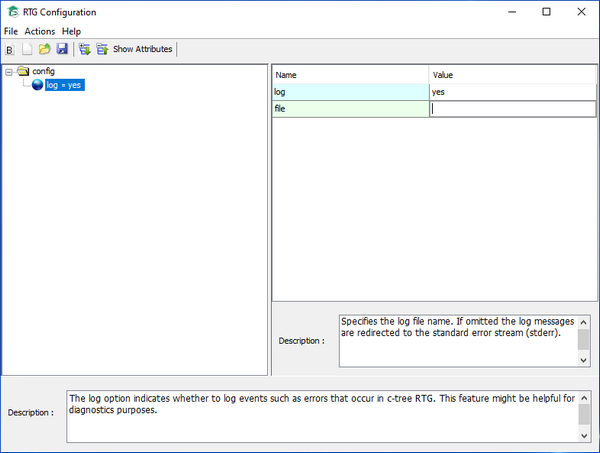
Task: Save configuration with the floppy disk icon
Action: (x=62, y=49)
